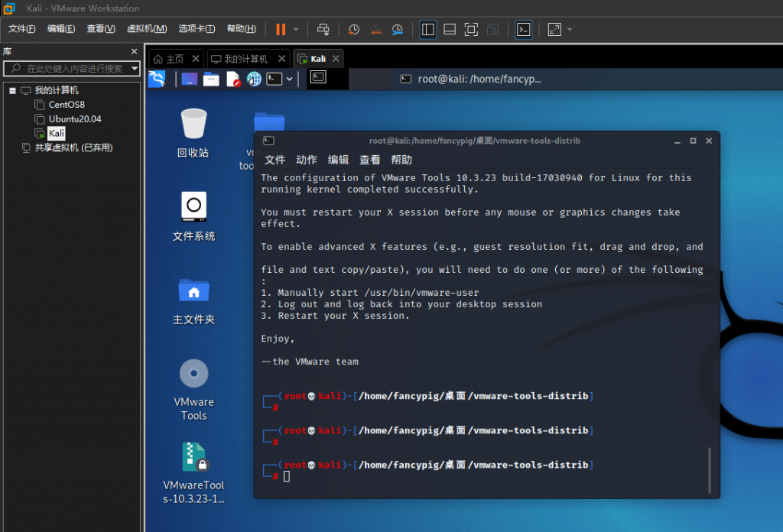Open the library search dropdown arrow
This screenshot has width=783, height=532.
(135, 68)
